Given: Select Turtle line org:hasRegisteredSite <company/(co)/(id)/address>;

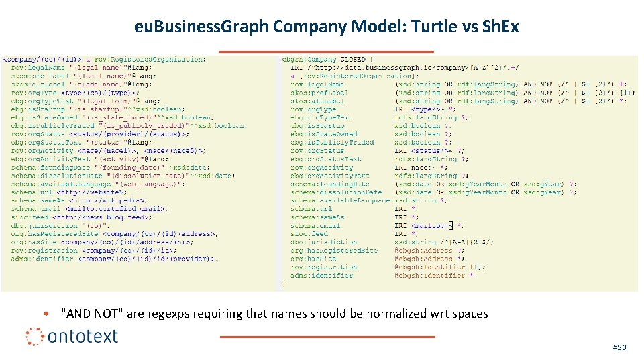Looking at the screenshot, I should [115, 234].
